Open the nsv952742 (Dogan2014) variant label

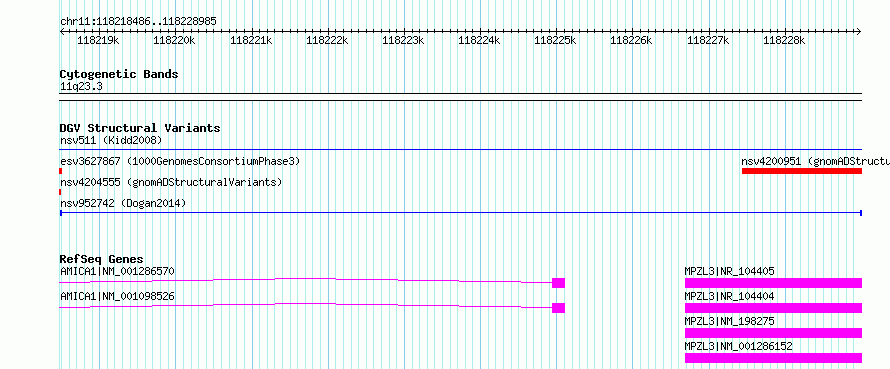(123, 203)
